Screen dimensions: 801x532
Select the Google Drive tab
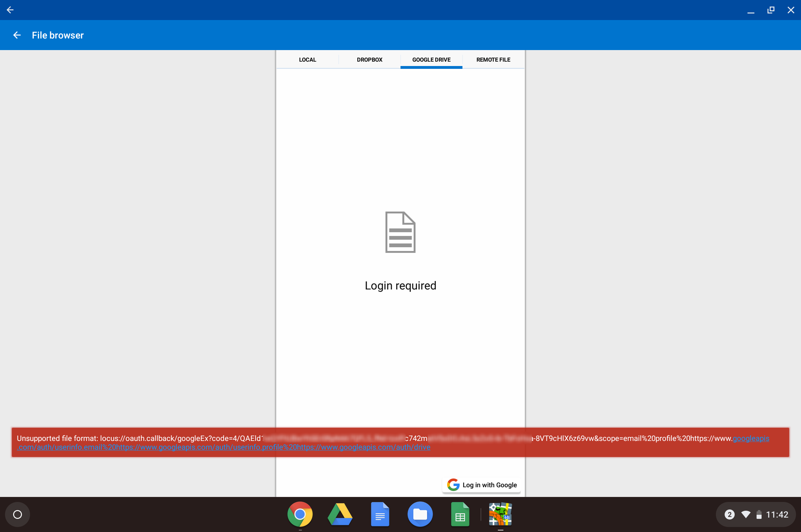(x=431, y=60)
